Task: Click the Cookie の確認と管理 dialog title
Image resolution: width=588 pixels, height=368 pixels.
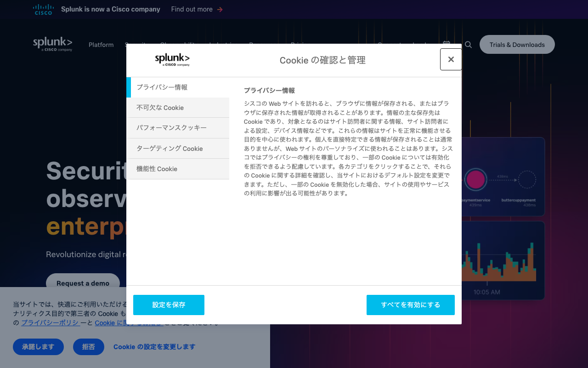Action: pyautogui.click(x=322, y=60)
